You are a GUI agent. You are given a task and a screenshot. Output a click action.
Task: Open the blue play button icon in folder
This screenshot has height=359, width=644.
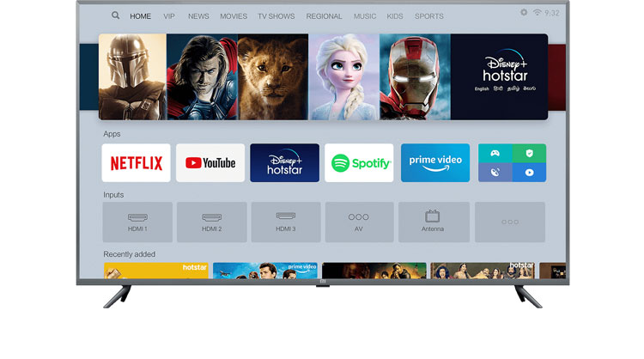529,173
